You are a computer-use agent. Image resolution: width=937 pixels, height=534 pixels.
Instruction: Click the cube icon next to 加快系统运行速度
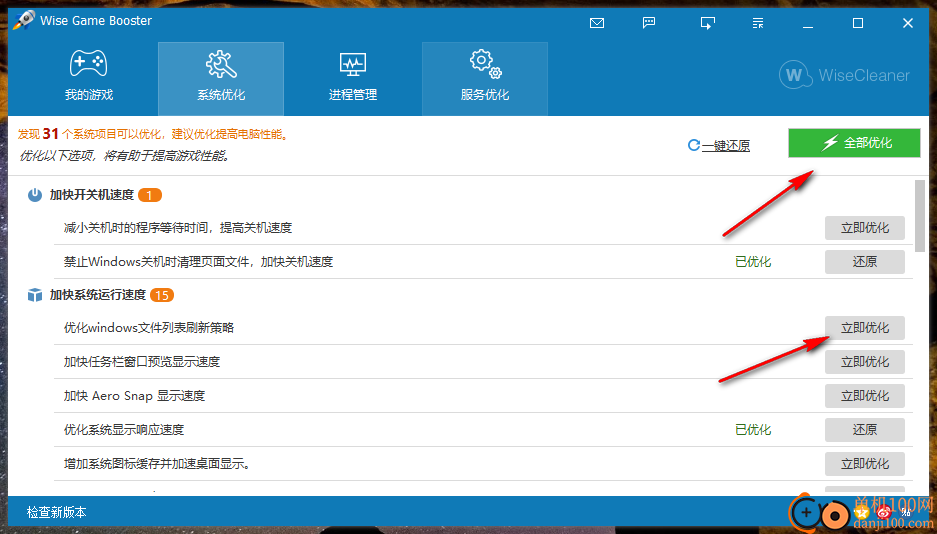(35, 295)
